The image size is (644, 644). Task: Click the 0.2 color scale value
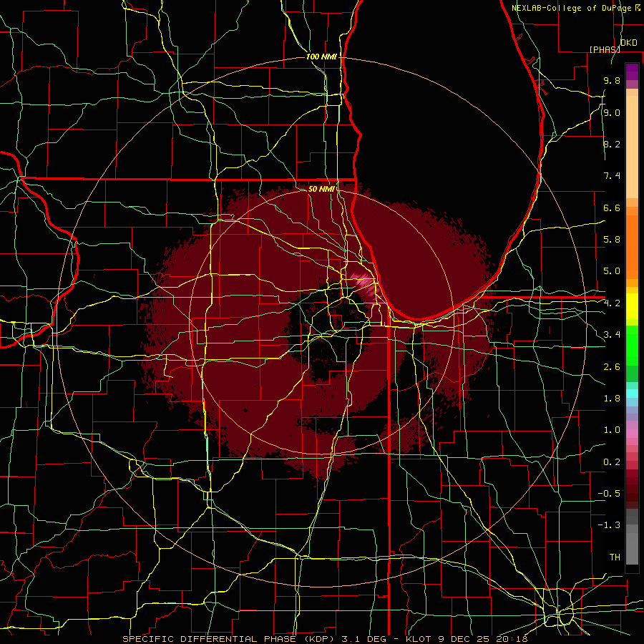[x=612, y=462]
